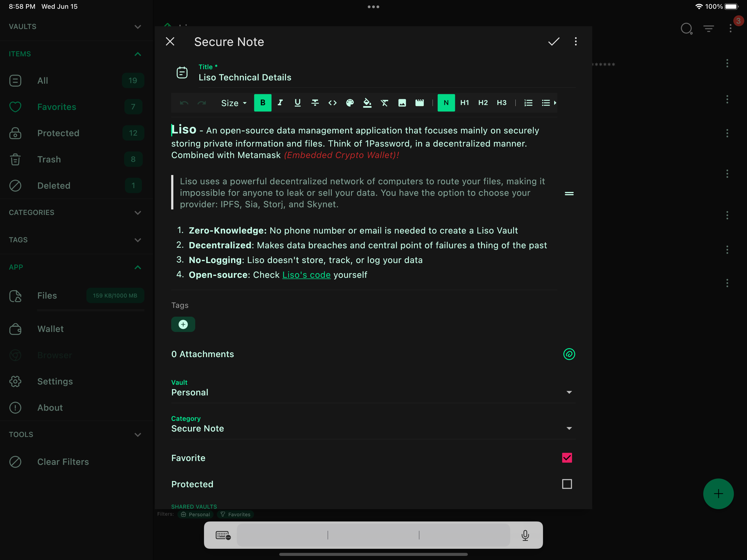Open the note's three-dot overflow menu
This screenshot has width=747, height=560.
pyautogui.click(x=576, y=42)
